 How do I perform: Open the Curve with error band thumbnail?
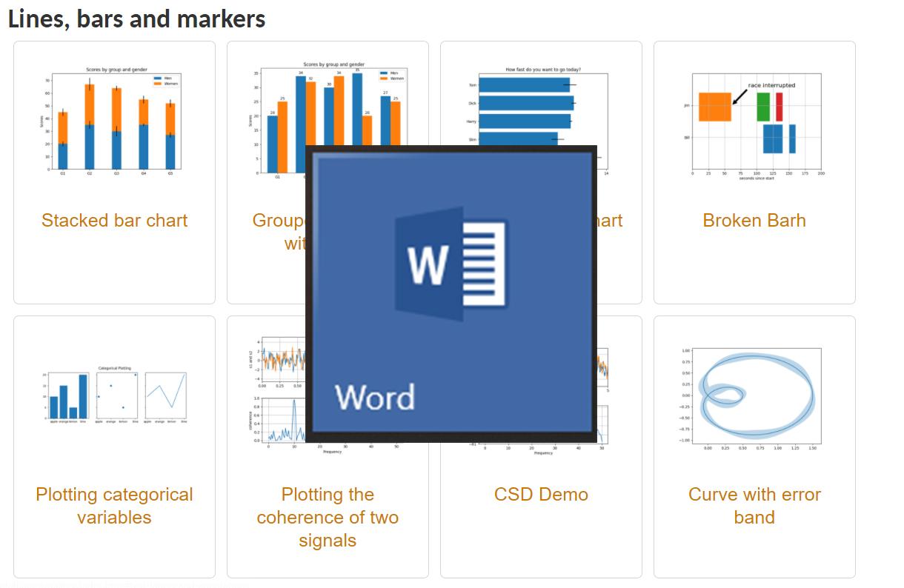(x=754, y=396)
